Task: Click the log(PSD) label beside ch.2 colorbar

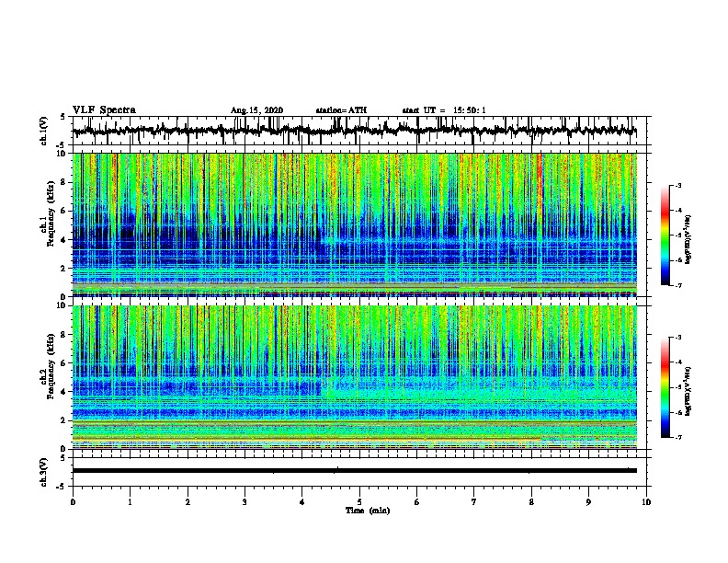Action: coord(688,391)
